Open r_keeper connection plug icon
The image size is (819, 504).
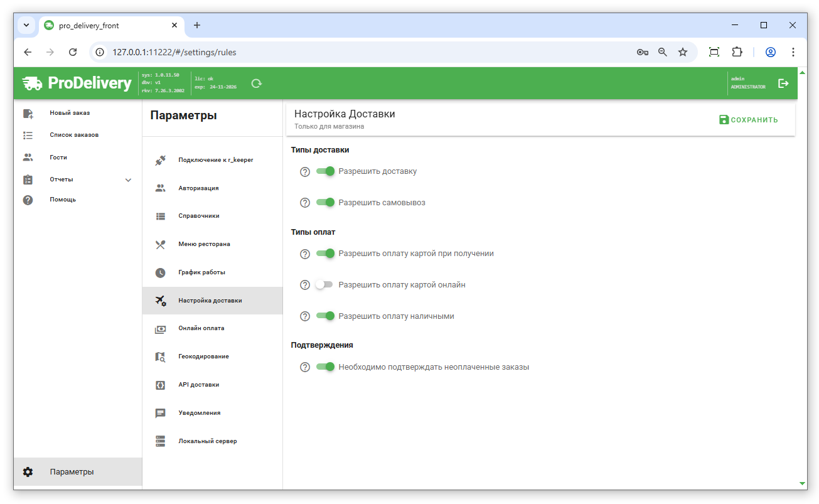point(160,160)
